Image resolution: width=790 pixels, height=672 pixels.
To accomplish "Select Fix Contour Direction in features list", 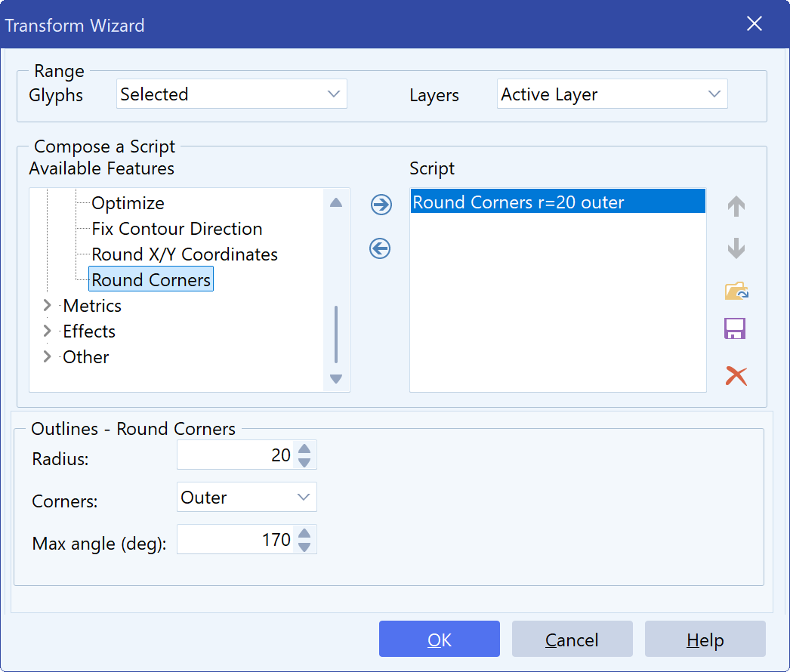I will [177, 229].
